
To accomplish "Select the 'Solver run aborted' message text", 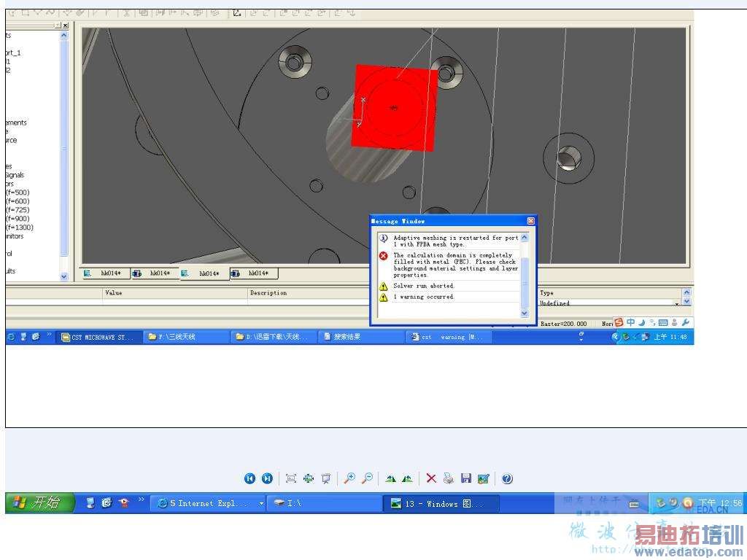I will [424, 286].
